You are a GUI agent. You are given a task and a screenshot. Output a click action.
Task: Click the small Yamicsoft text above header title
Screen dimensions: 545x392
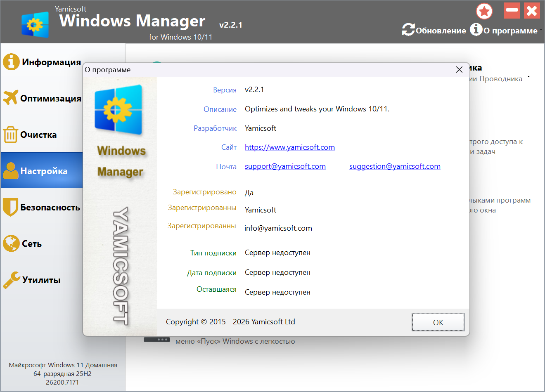(71, 9)
